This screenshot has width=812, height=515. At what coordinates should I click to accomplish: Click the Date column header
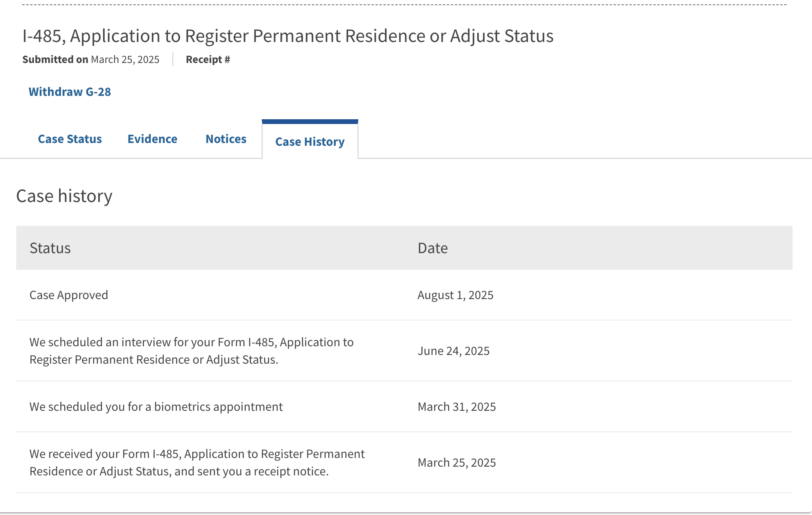coord(433,248)
